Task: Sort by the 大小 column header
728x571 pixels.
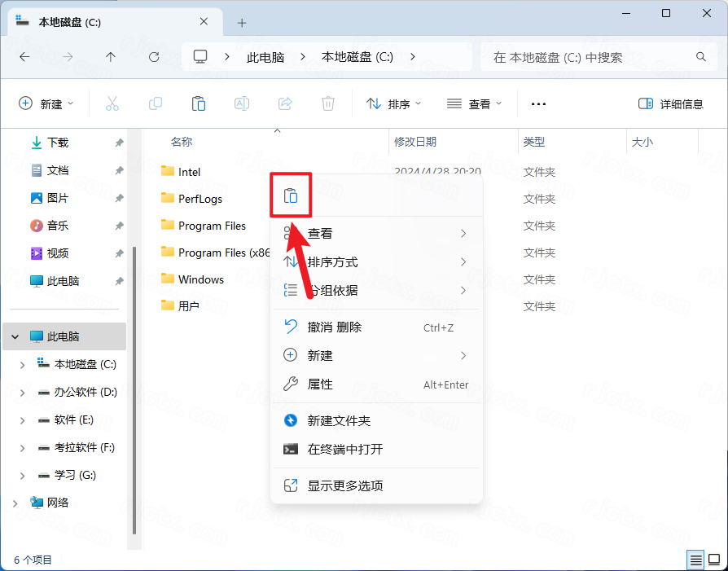Action: click(642, 142)
